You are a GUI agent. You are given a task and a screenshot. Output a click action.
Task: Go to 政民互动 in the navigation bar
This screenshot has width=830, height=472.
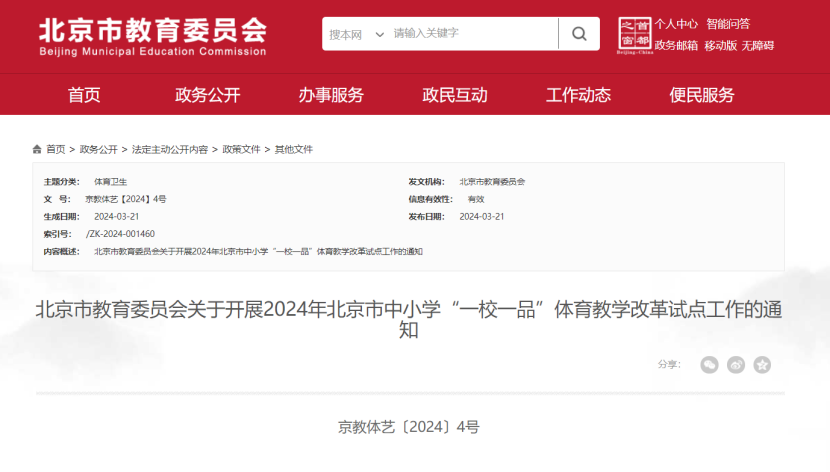[x=455, y=95]
